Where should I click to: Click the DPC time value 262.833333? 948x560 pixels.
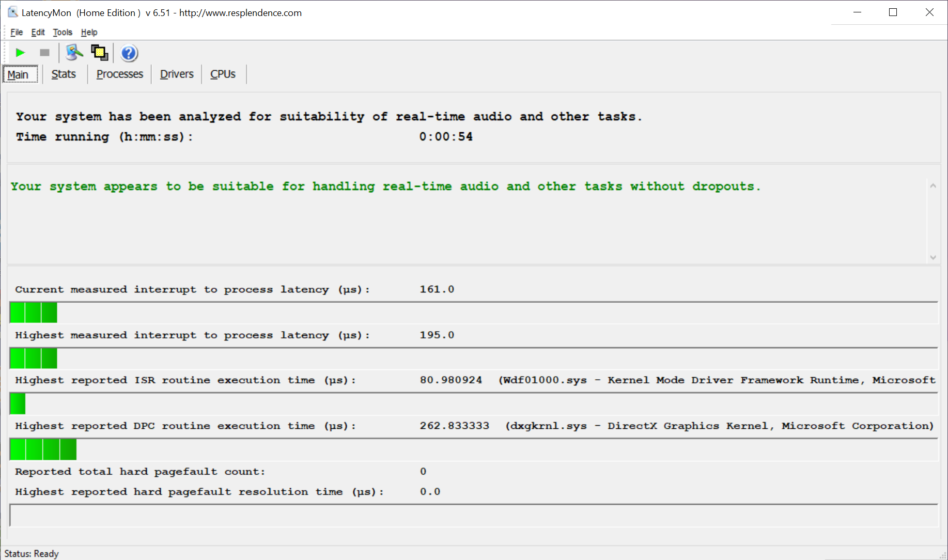tap(455, 426)
